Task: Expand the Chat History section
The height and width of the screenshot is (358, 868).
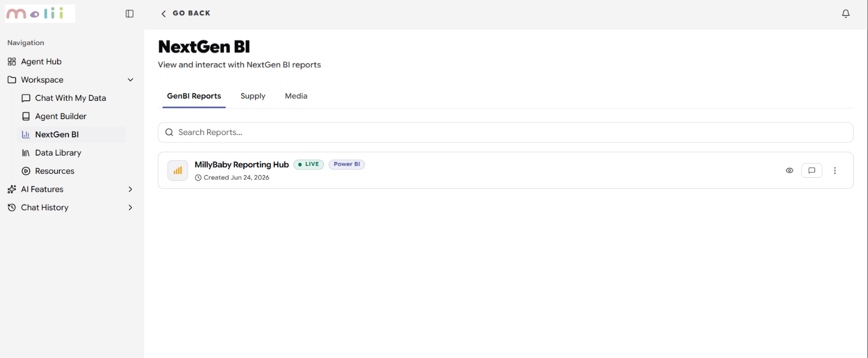Action: (x=70, y=208)
